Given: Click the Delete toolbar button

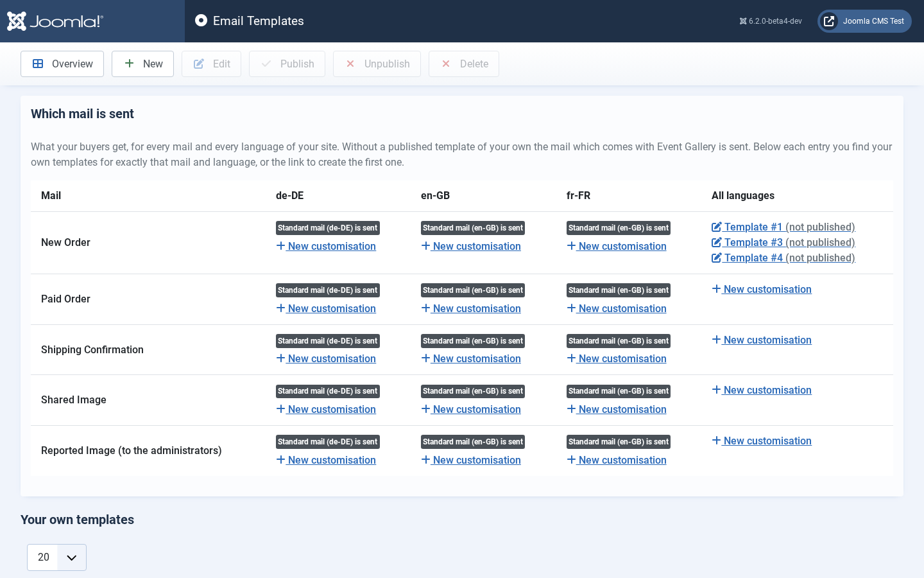Looking at the screenshot, I should 464,64.
